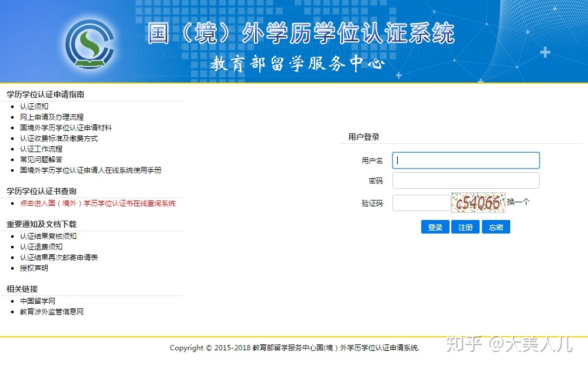Click the 教育部留学服务中心 banner subtitle
588x368 pixels.
pos(298,64)
